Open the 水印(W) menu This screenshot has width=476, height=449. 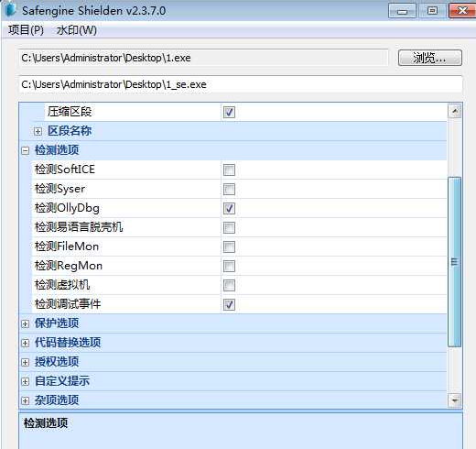[77, 30]
